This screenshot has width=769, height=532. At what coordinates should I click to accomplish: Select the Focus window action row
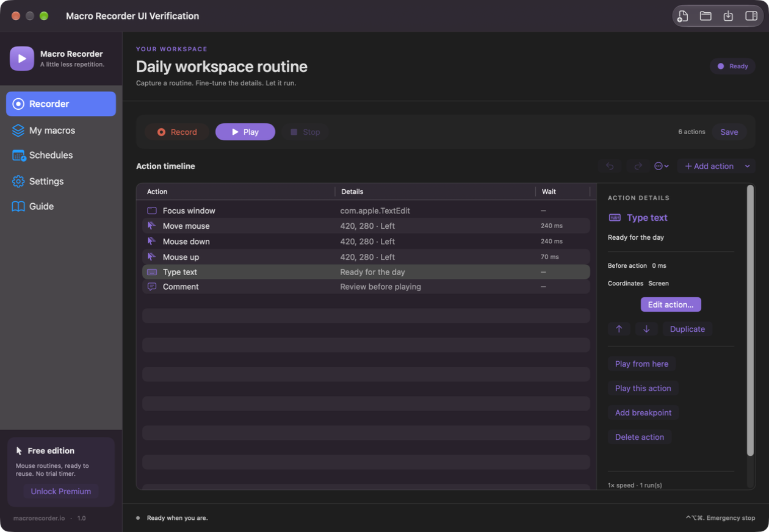[x=366, y=210]
